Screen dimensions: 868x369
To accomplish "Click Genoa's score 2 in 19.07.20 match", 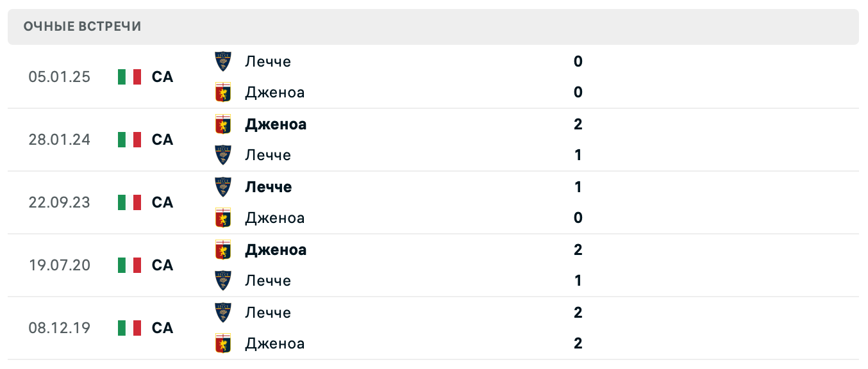I will pos(578,250).
